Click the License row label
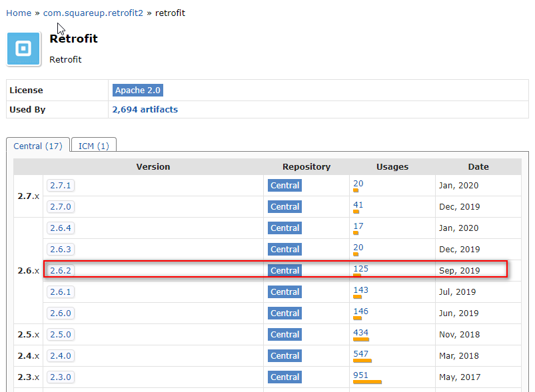 click(x=26, y=91)
